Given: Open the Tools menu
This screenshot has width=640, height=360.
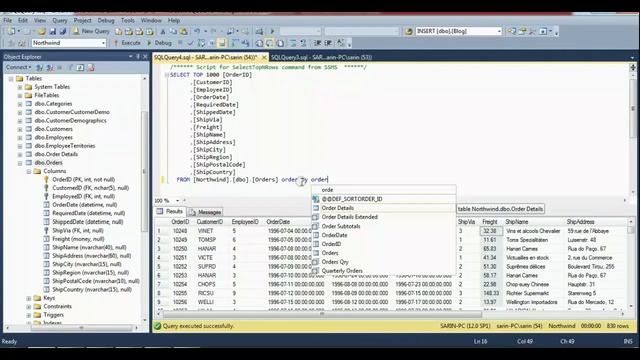Looking at the screenshot, I should [127, 20].
